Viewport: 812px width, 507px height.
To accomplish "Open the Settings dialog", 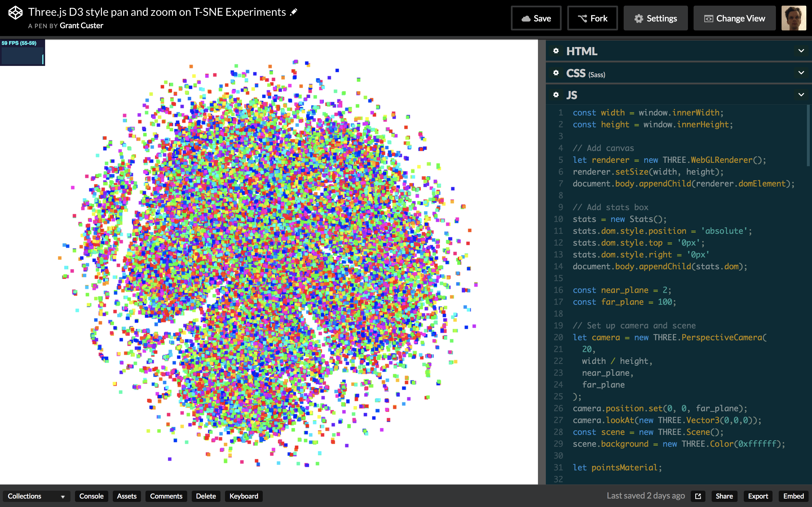I will pyautogui.click(x=655, y=18).
